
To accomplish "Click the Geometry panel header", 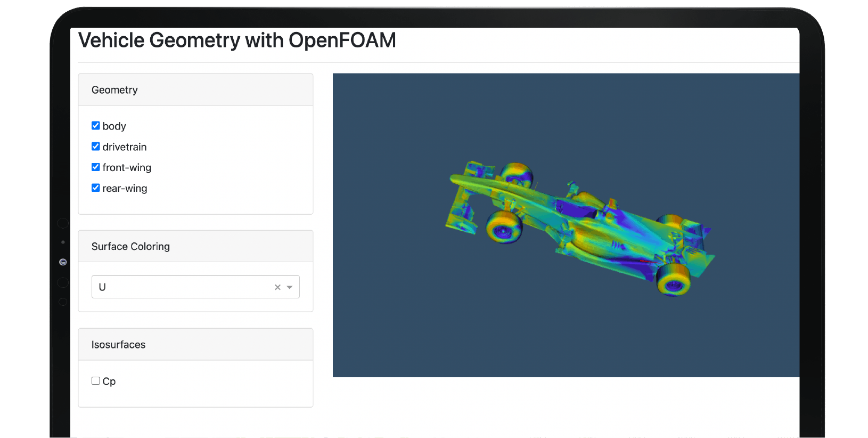I will [x=195, y=90].
